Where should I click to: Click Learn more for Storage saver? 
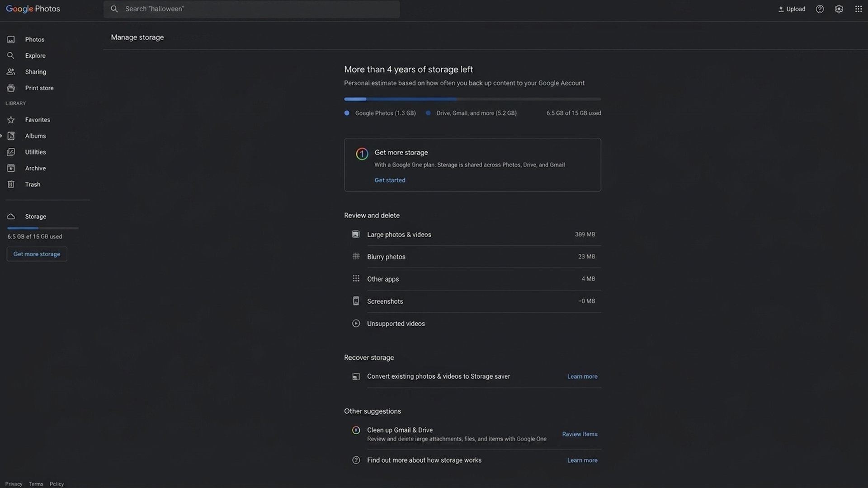[x=582, y=376]
